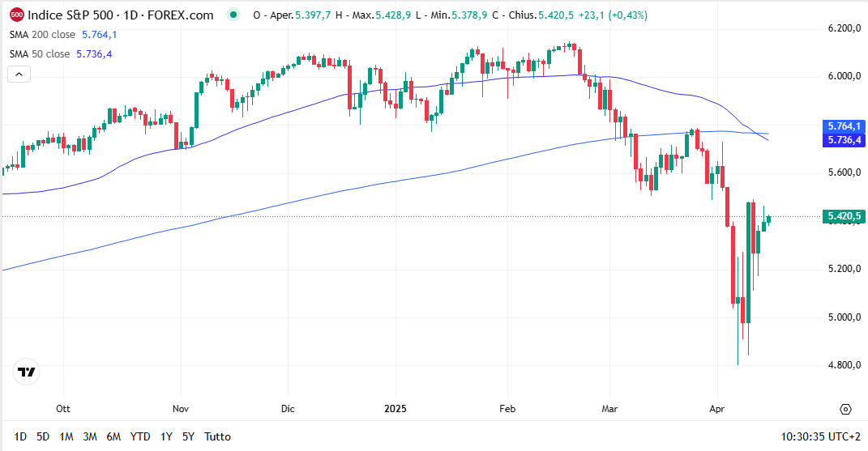Show the 5Y time range
Image resolution: width=868 pixels, height=451 pixels.
[x=188, y=436]
